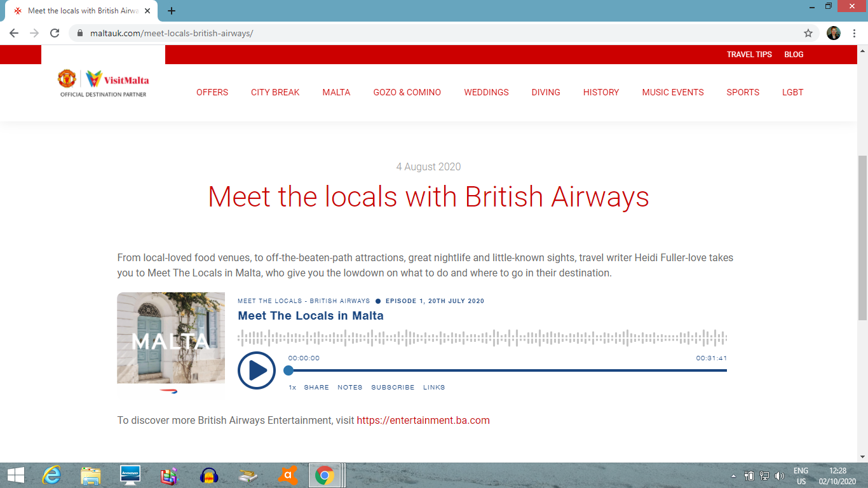This screenshot has height=488, width=868.
Task: Click the site padlock icon
Action: (x=79, y=33)
